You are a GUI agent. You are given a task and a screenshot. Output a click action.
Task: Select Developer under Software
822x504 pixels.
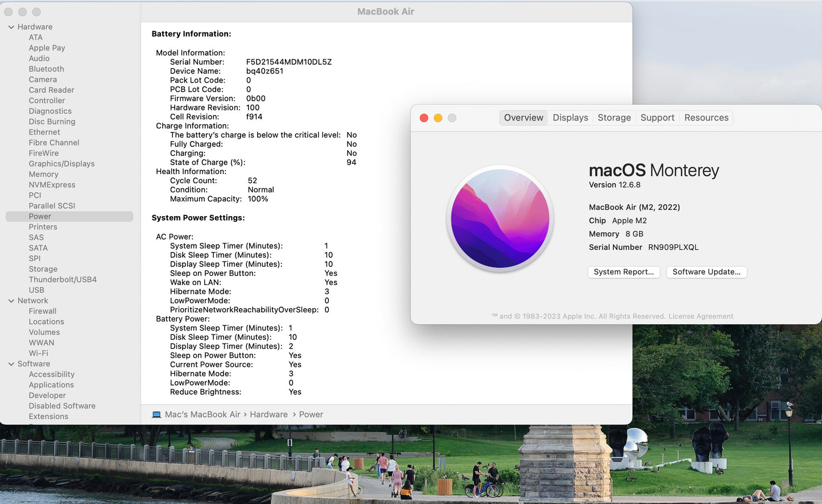tap(47, 395)
